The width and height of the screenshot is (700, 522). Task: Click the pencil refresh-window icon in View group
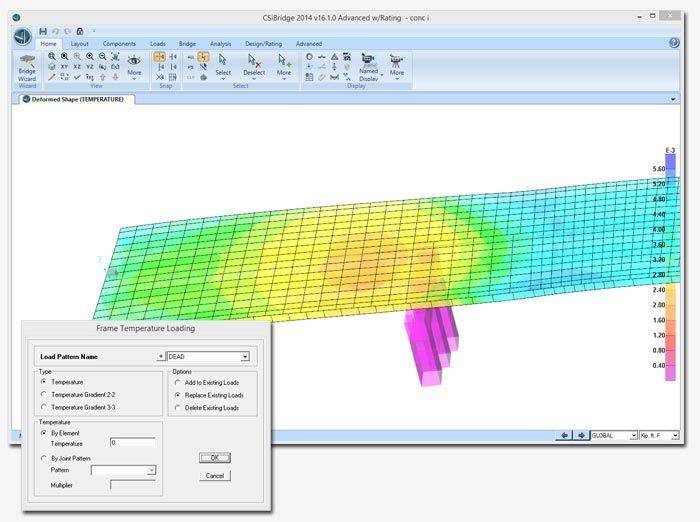click(x=52, y=77)
